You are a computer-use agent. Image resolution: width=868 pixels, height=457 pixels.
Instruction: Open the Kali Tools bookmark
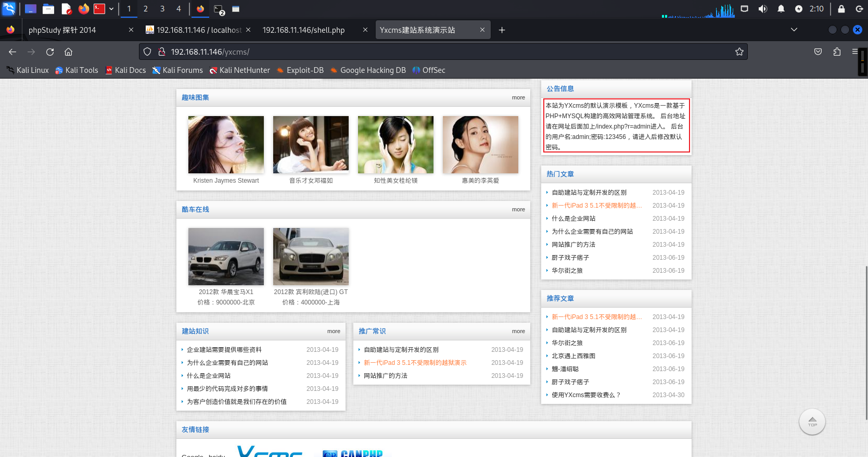point(76,70)
